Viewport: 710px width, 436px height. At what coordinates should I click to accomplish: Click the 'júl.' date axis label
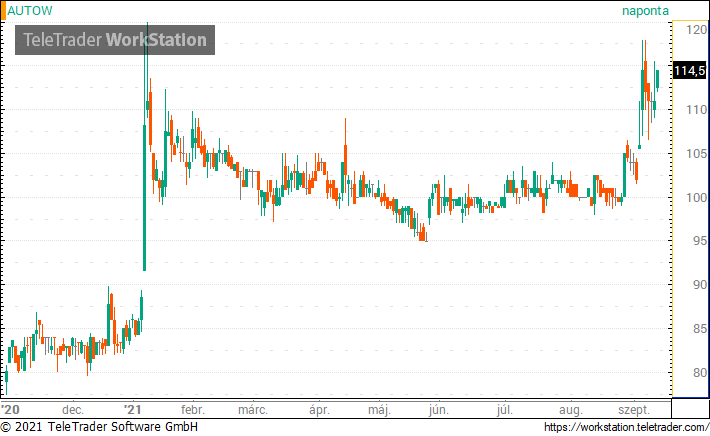[505, 410]
